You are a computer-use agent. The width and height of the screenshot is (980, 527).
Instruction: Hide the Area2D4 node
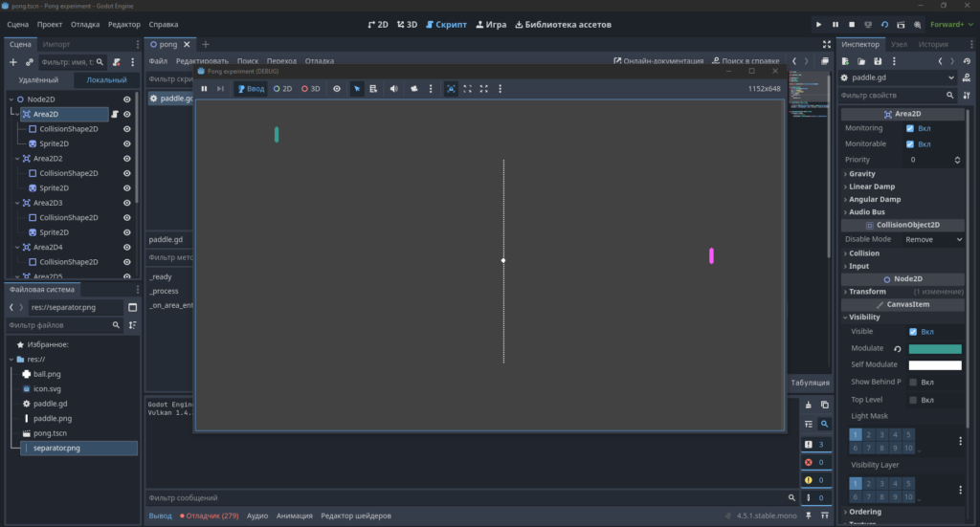(x=127, y=248)
